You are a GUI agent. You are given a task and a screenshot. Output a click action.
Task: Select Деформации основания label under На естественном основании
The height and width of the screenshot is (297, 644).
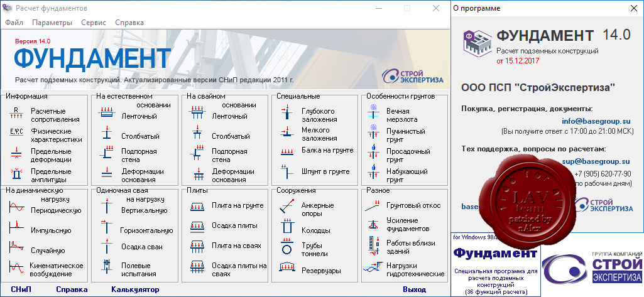click(143, 175)
